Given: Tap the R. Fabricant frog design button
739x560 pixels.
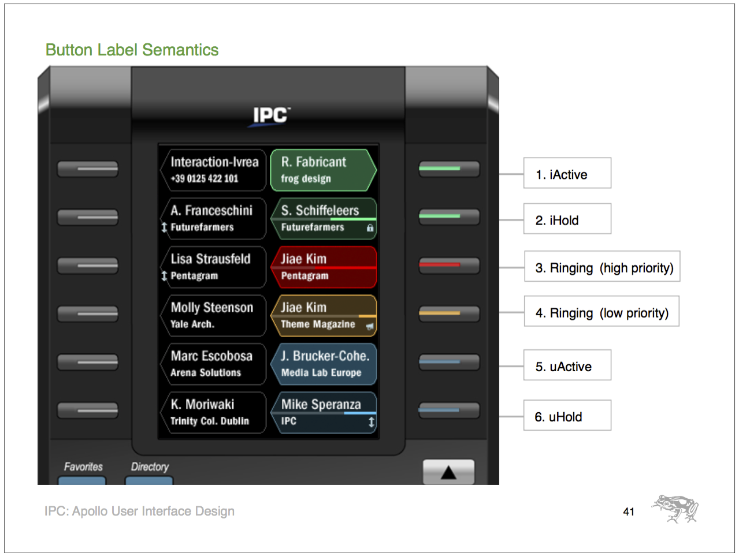Looking at the screenshot, I should coord(324,170).
